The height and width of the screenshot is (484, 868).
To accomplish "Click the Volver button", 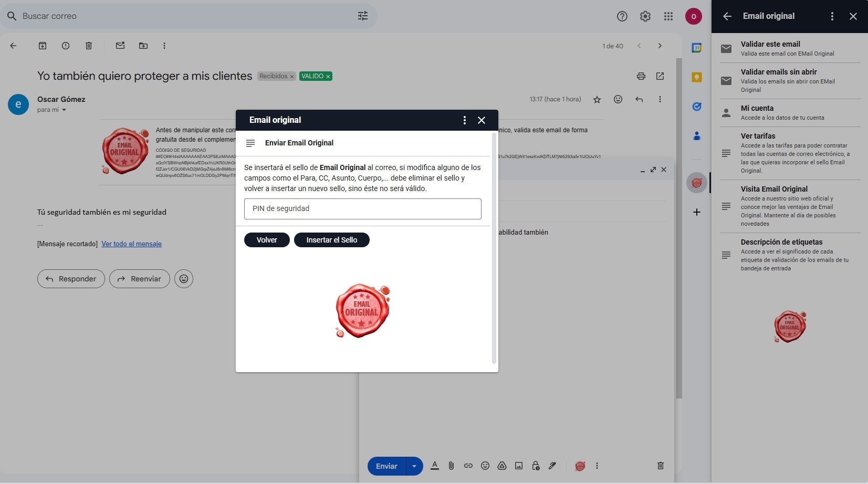I will coord(267,240).
